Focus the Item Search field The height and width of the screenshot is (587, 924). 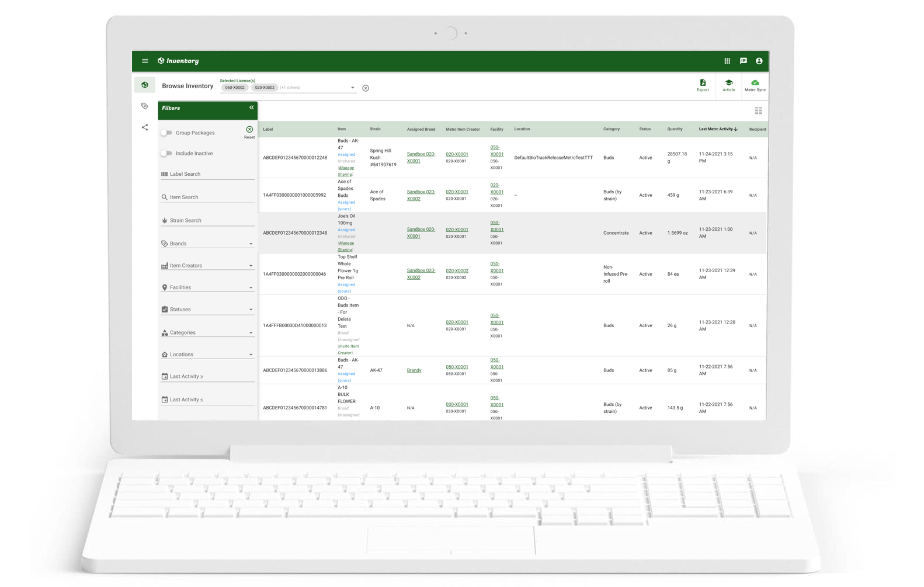click(208, 197)
